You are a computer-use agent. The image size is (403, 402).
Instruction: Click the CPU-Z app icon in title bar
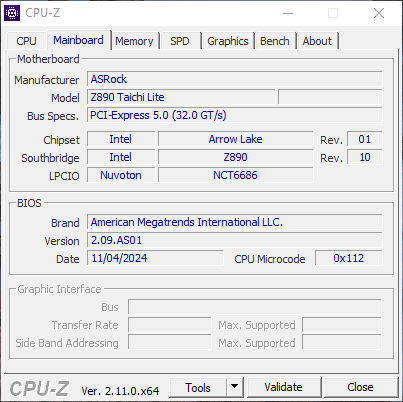12,13
